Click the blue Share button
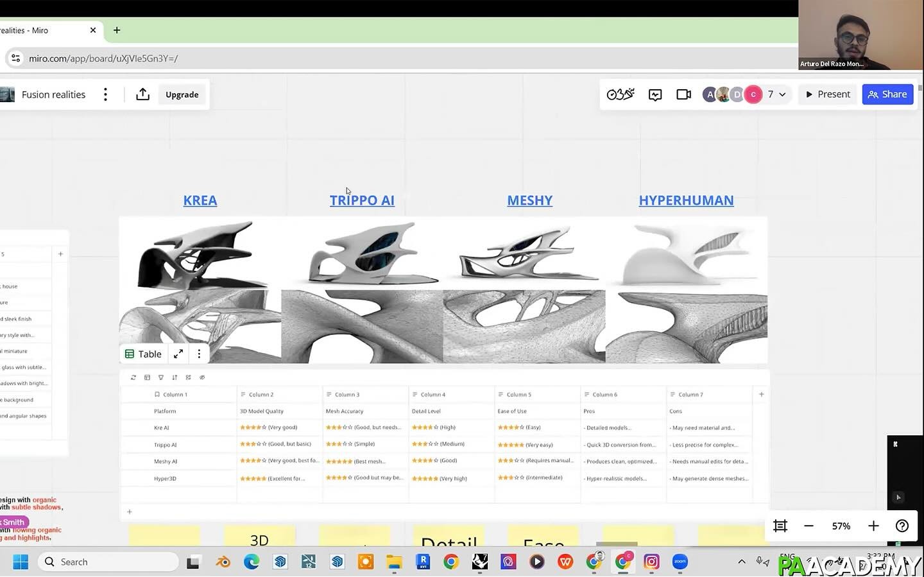 [887, 94]
